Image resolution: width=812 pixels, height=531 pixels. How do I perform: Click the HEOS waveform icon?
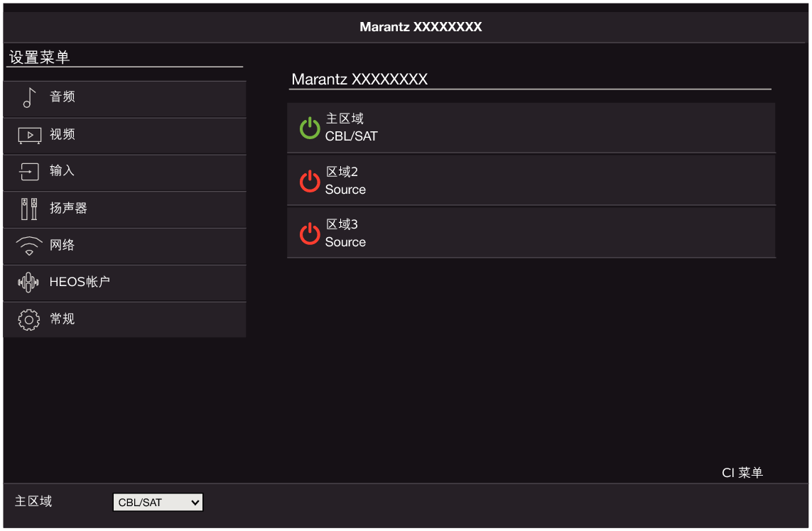[x=28, y=283]
